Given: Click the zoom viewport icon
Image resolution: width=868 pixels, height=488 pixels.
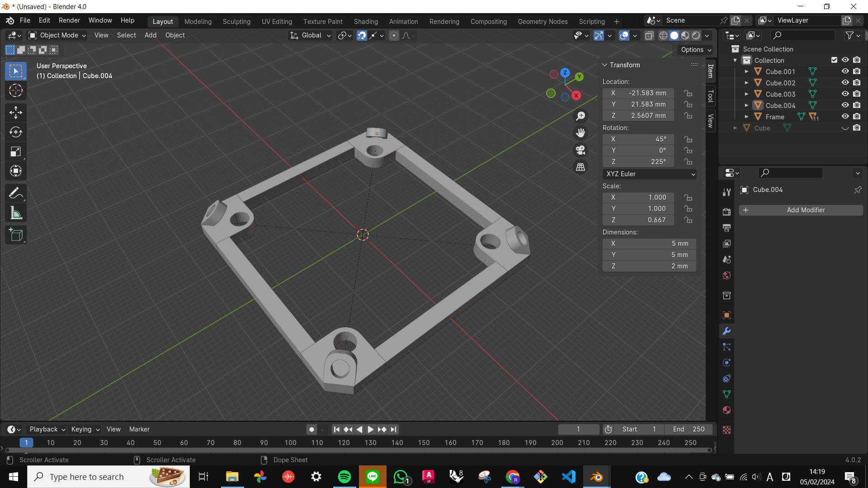Looking at the screenshot, I should 580,116.
